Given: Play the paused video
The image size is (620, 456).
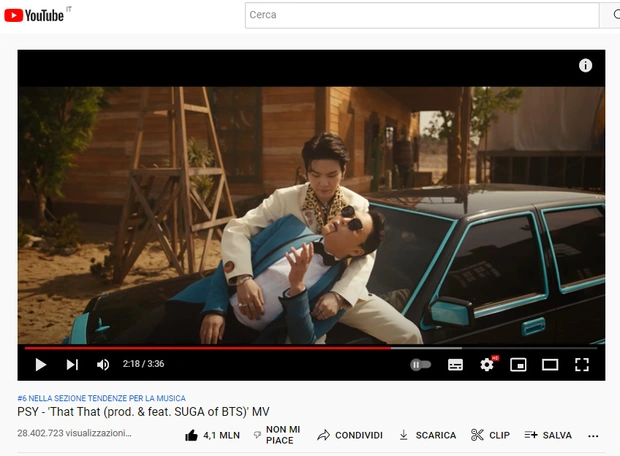Looking at the screenshot, I should (40, 364).
